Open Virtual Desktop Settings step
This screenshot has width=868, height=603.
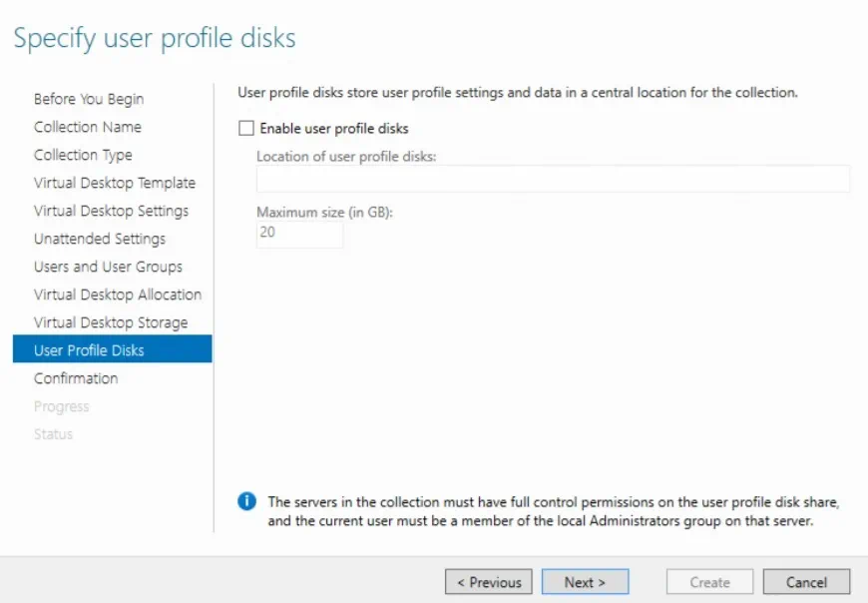click(x=112, y=211)
